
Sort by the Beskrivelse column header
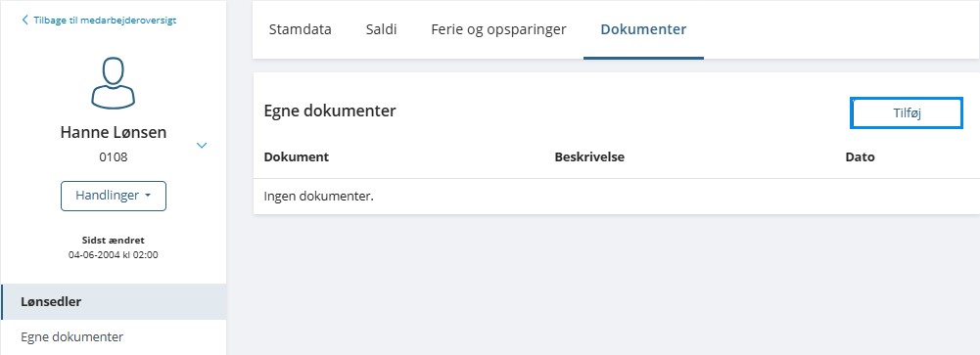(x=589, y=157)
